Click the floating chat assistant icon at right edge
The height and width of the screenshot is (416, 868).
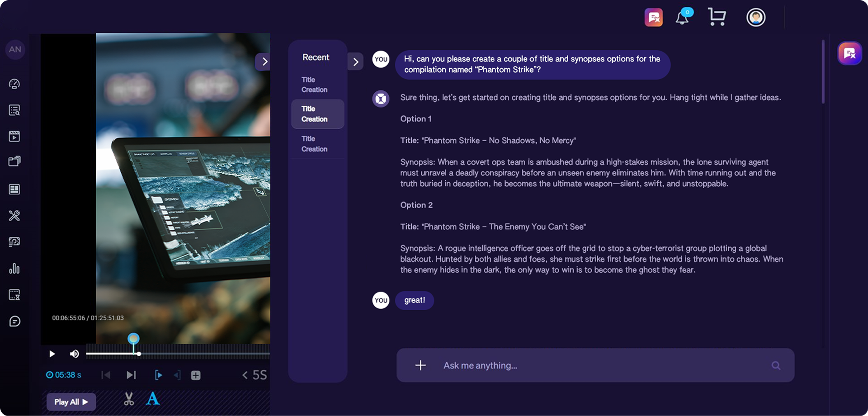(849, 53)
